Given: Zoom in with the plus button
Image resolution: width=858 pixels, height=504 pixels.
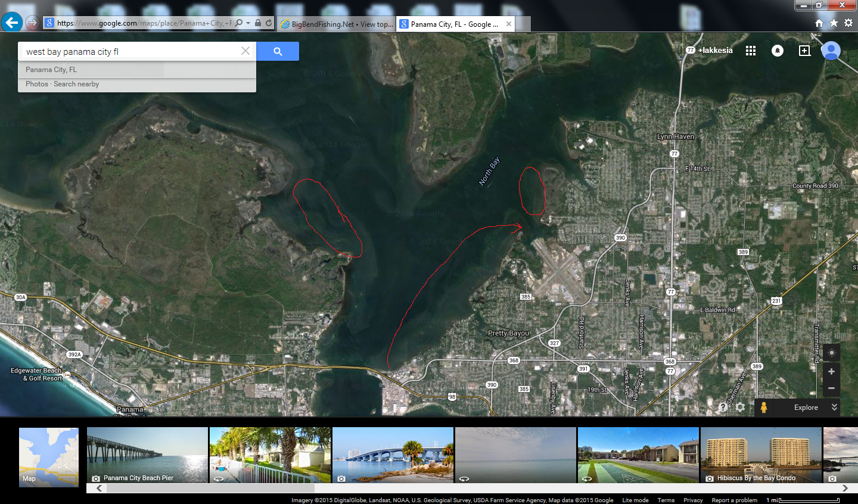Looking at the screenshot, I should click(x=831, y=372).
